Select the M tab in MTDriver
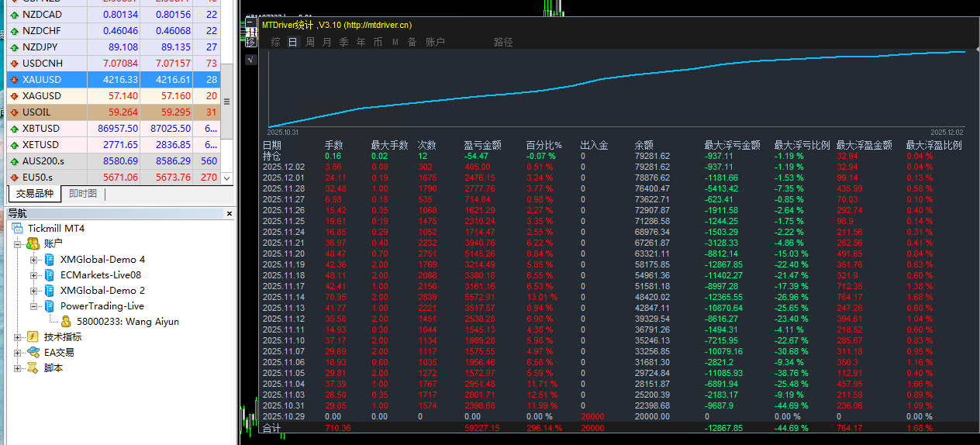Viewport: 980px width, 445px height. 395,42
